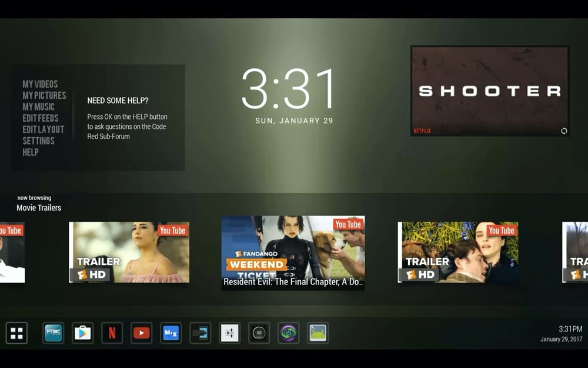Select trailer thumbnail with couple lying in grass
This screenshot has height=368, width=588.
pyautogui.click(x=458, y=252)
